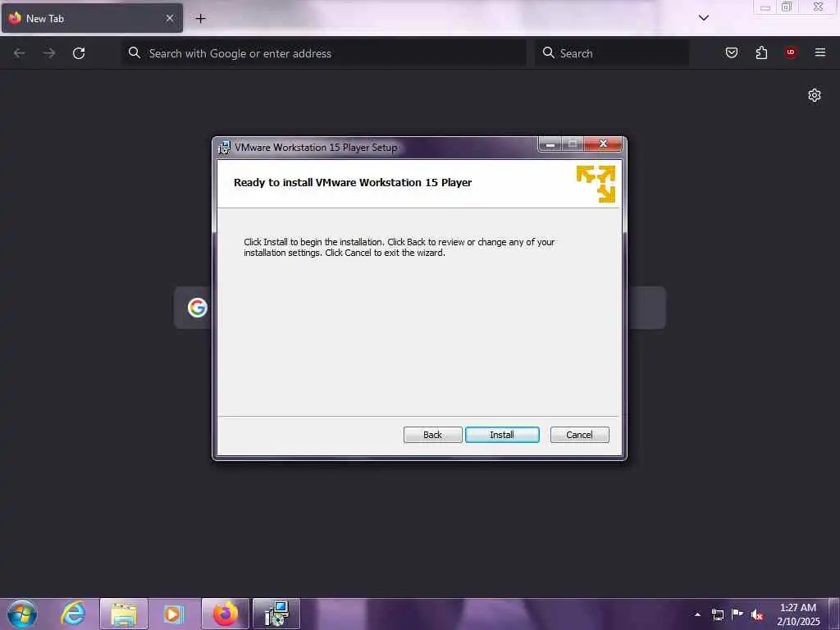The width and height of the screenshot is (840, 630).
Task: Launch Internet Explorer from the taskbar
Action: point(73,614)
